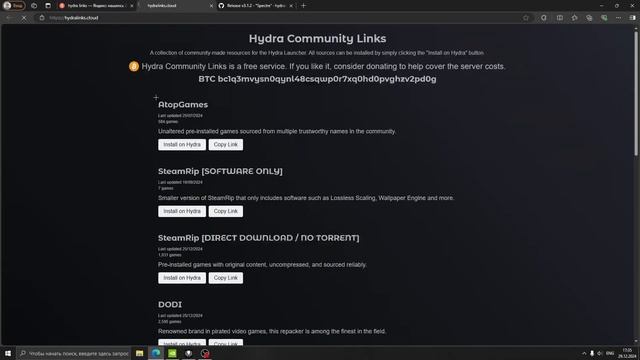
Task: Open the browser settings and more menu
Action: click(618, 18)
